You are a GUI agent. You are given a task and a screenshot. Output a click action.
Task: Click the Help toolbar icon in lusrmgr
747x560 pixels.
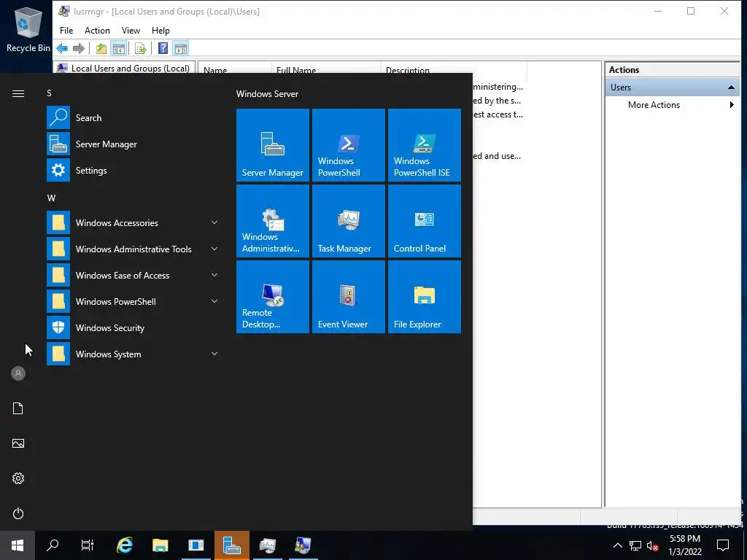click(x=163, y=48)
